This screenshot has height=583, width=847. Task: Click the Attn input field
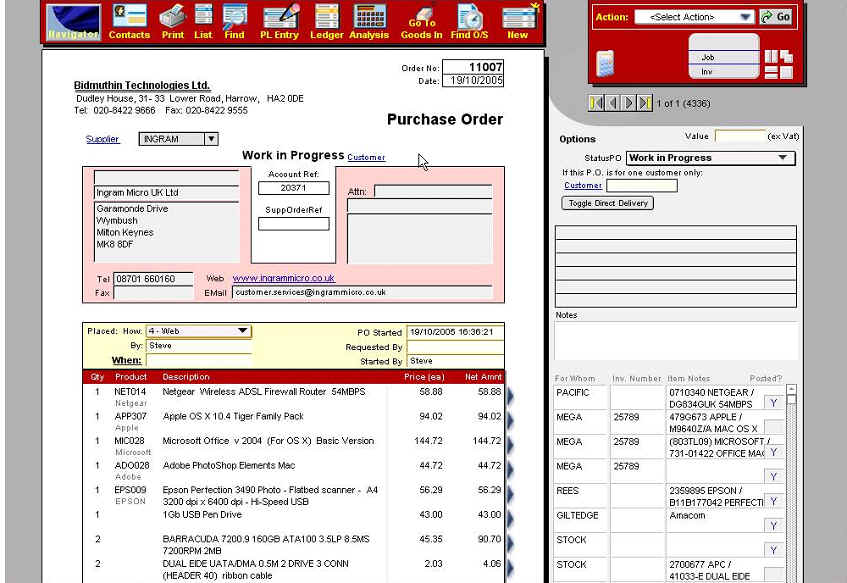point(433,191)
